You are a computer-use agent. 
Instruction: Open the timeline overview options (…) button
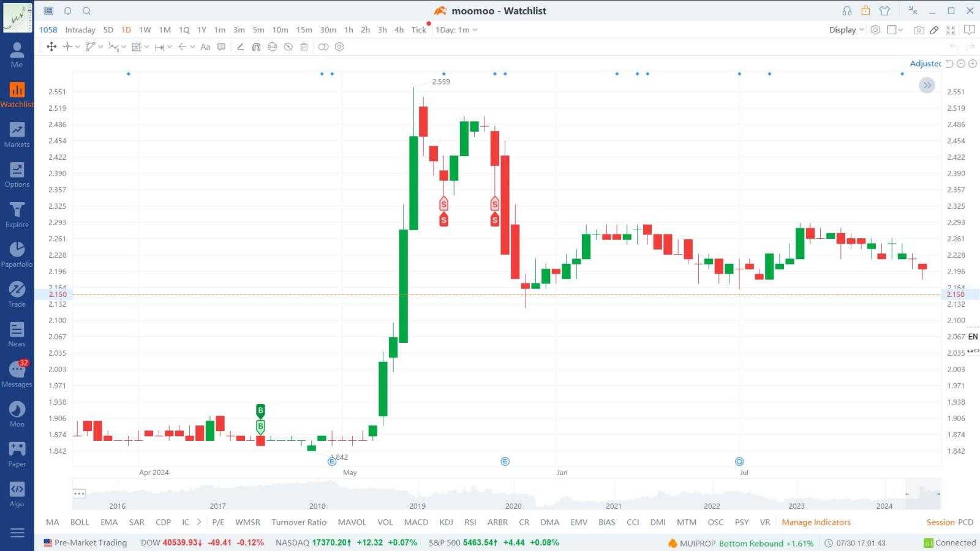(80, 493)
